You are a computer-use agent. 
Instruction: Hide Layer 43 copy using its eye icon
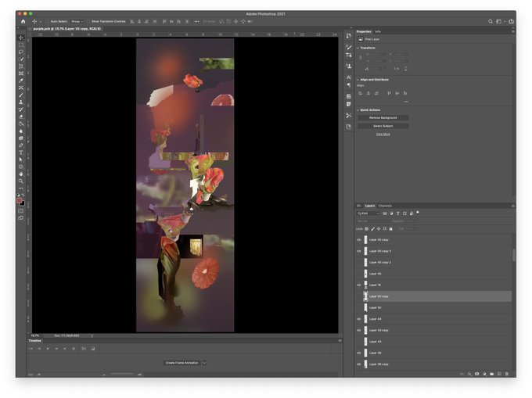click(x=359, y=330)
